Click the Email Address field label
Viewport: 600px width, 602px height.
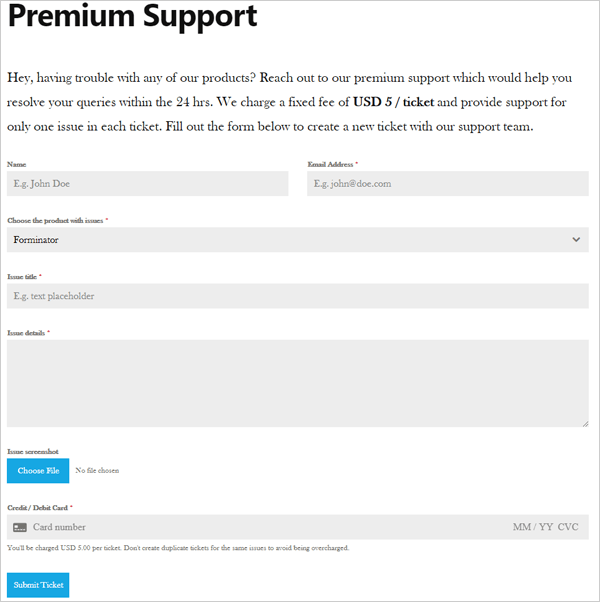click(330, 164)
